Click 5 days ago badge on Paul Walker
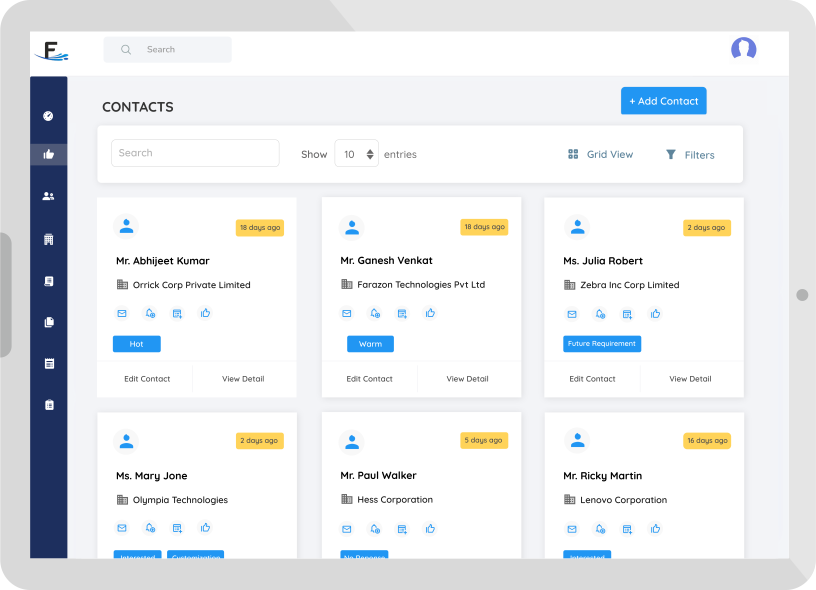816x590 pixels. [x=484, y=440]
